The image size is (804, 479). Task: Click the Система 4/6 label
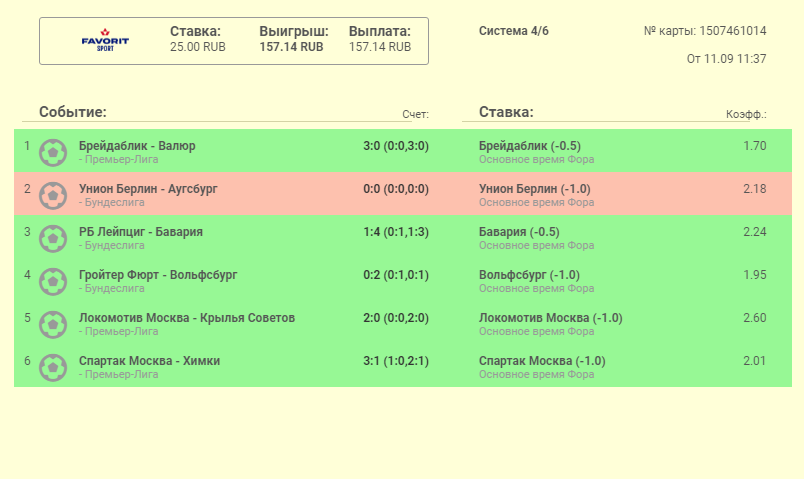point(514,31)
